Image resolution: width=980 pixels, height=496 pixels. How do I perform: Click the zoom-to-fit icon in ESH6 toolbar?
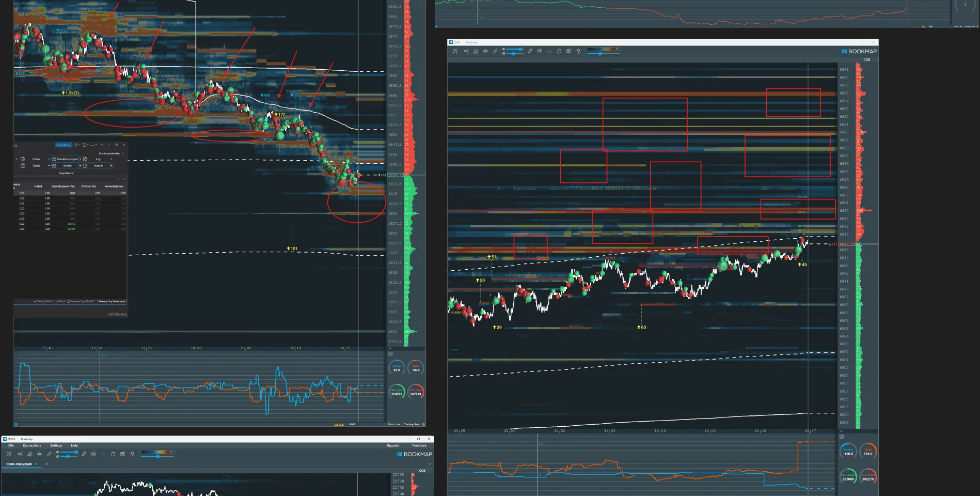point(455,51)
